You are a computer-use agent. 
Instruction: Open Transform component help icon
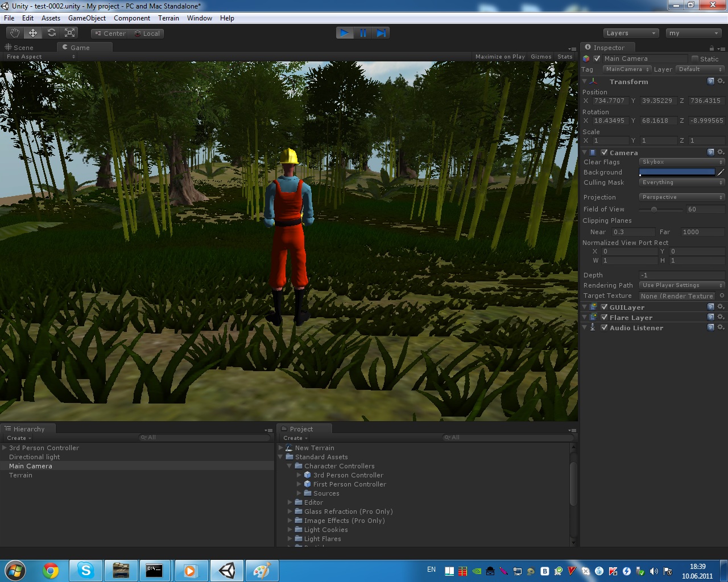pyautogui.click(x=710, y=81)
